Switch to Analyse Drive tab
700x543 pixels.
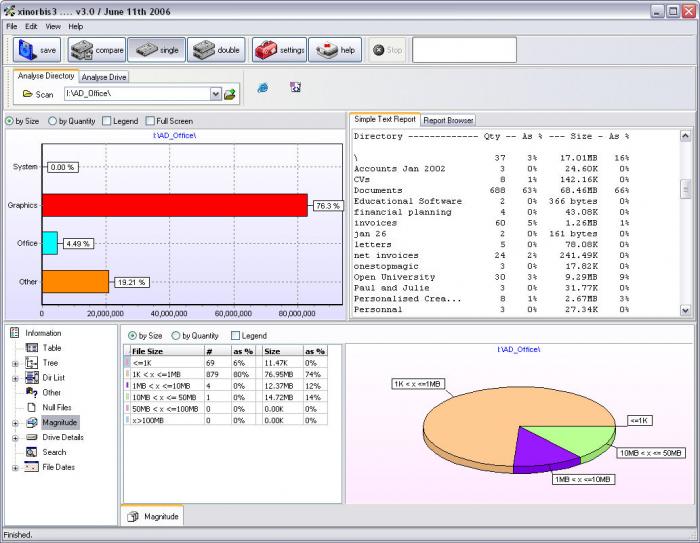point(104,77)
